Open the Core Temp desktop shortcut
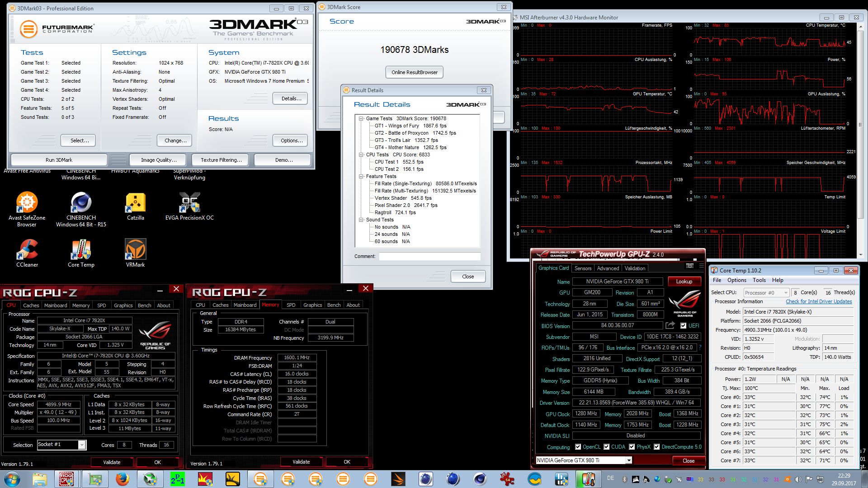 pos(81,253)
